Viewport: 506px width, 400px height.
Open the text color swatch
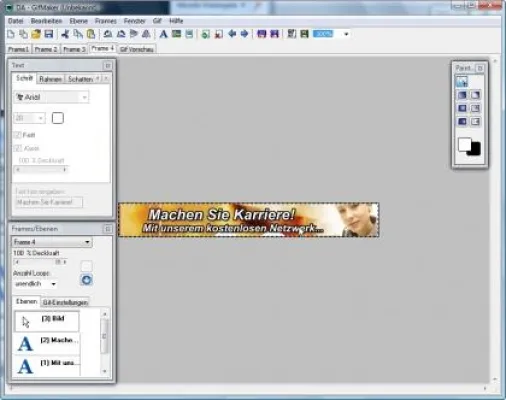(58, 118)
